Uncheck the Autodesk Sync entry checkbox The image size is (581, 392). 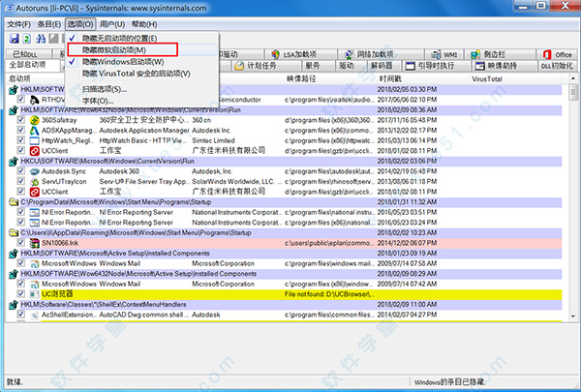pyautogui.click(x=21, y=171)
